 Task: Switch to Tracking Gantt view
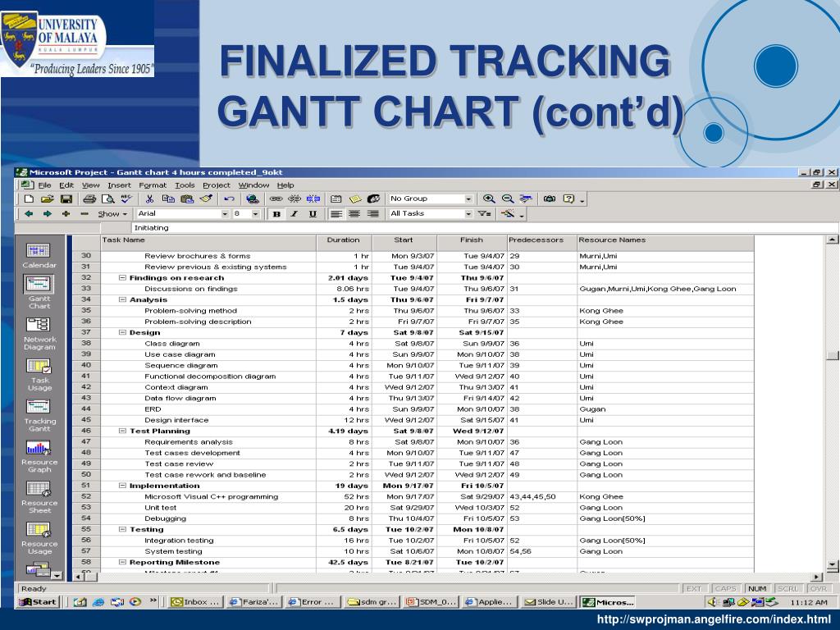pyautogui.click(x=39, y=415)
